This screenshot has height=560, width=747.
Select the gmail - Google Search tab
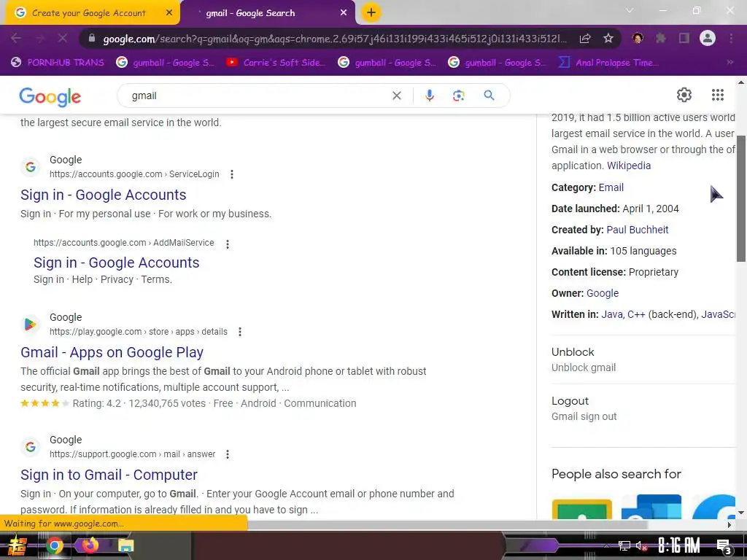click(x=250, y=13)
